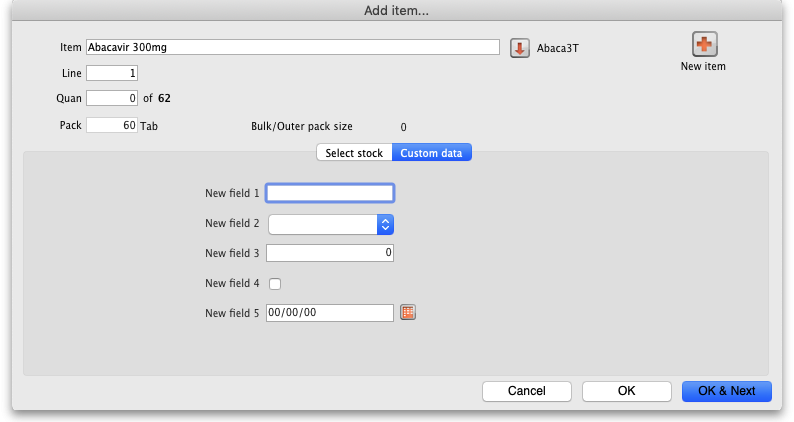Click into the Line number field

pyautogui.click(x=112, y=73)
